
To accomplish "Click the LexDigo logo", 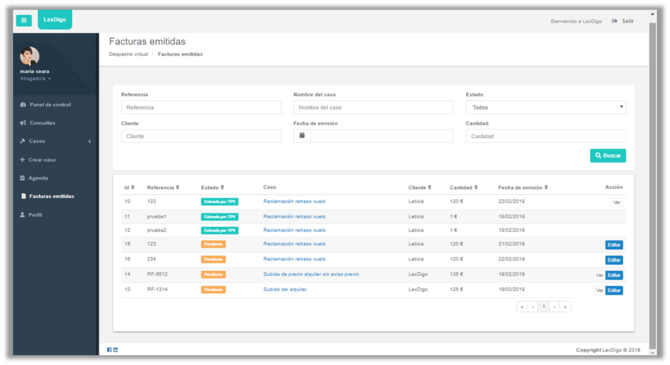I will (55, 19).
